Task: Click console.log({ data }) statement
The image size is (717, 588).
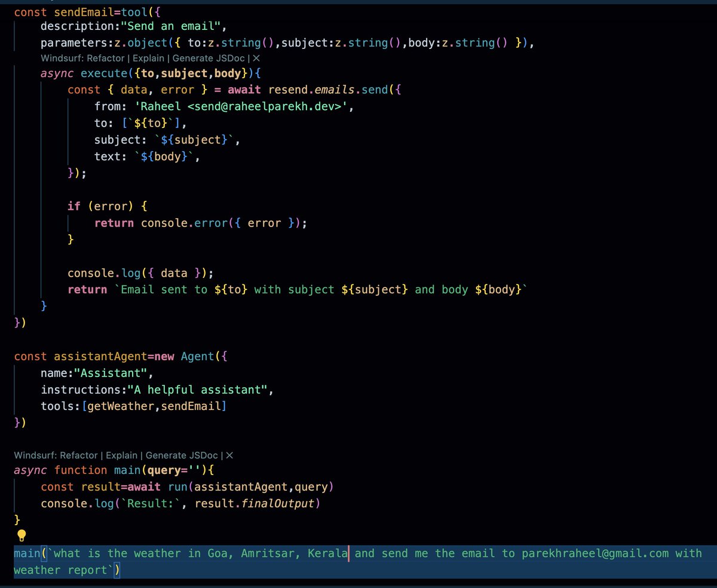Action: pos(140,273)
